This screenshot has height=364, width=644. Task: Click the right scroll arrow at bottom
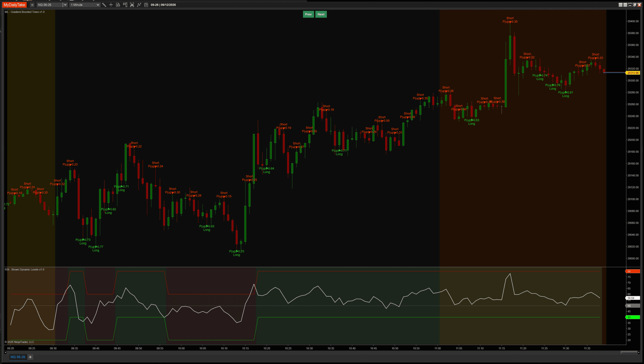point(639,352)
